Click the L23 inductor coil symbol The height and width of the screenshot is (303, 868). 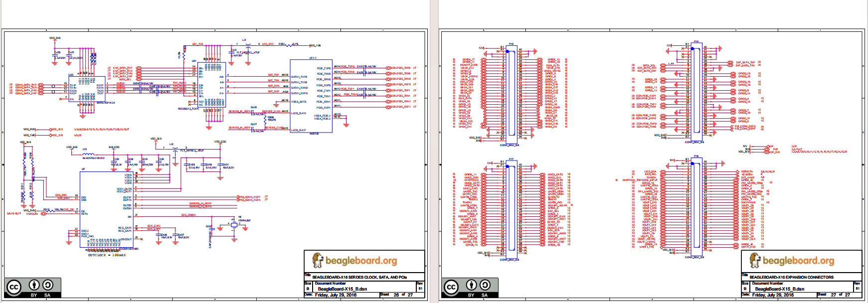[x=89, y=154]
